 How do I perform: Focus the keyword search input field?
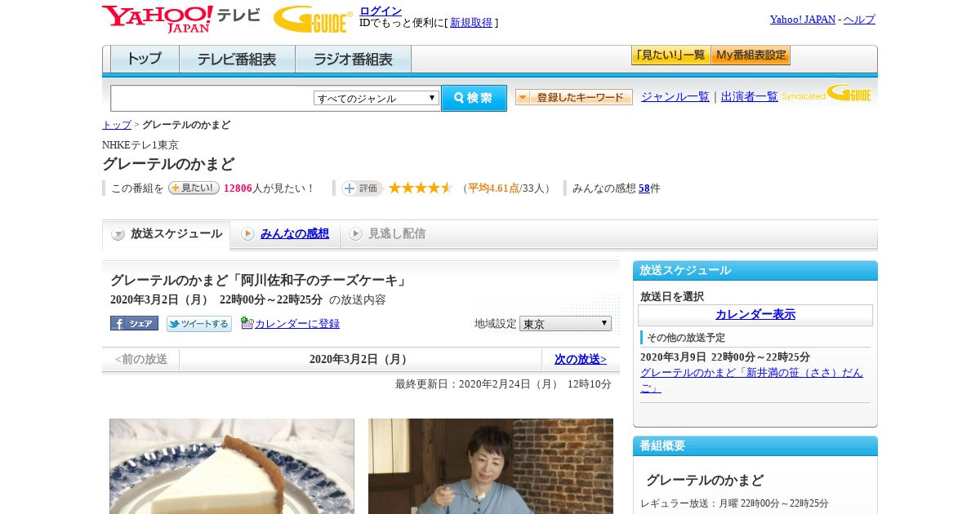point(212,98)
